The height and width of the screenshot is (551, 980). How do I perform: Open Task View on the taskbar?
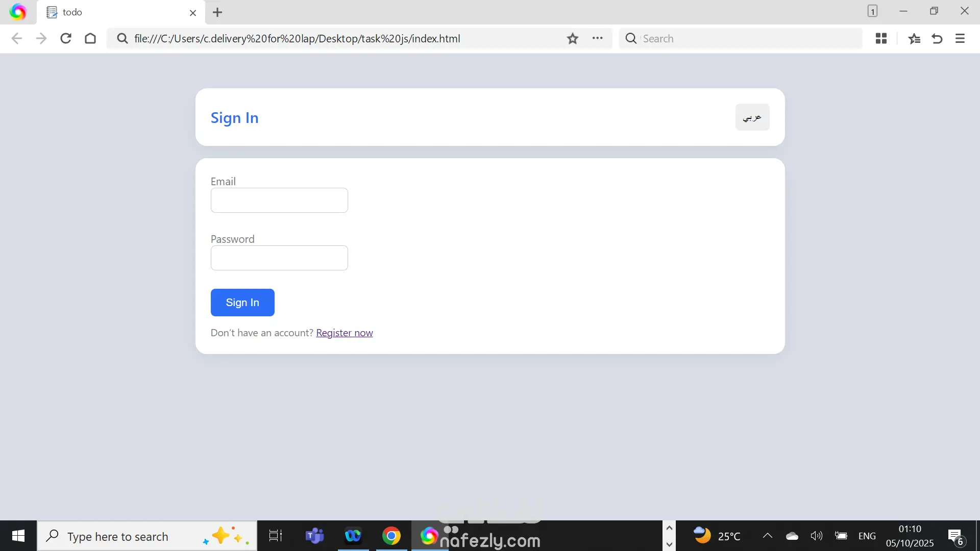(276, 536)
